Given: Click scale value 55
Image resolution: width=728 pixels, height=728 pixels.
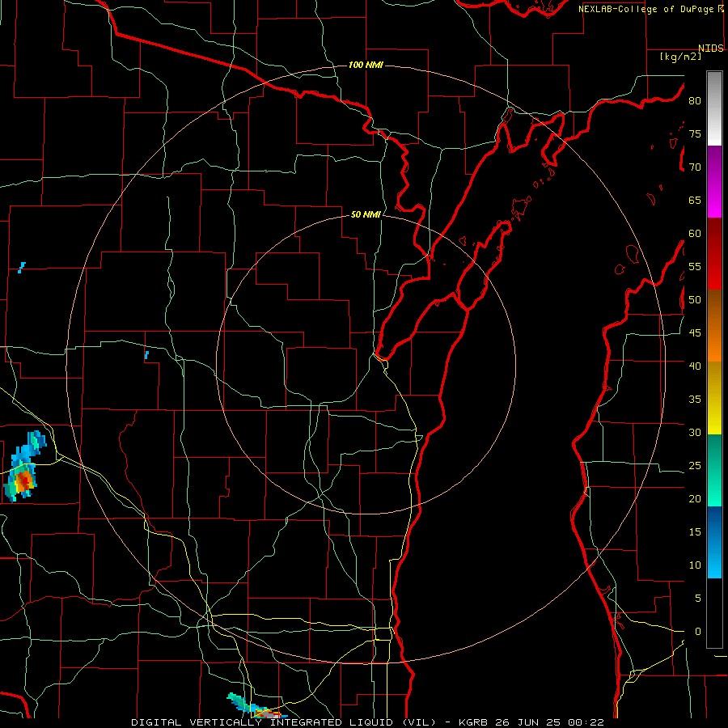Looking at the screenshot, I should (x=695, y=266).
